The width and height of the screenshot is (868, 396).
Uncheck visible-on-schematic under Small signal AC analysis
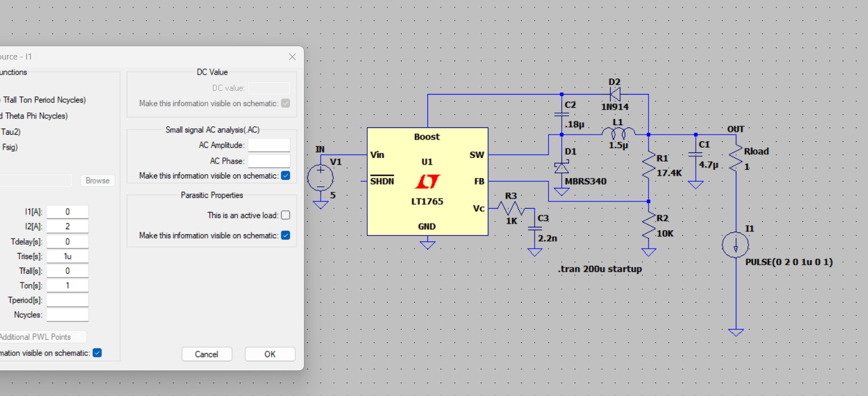[x=285, y=175]
